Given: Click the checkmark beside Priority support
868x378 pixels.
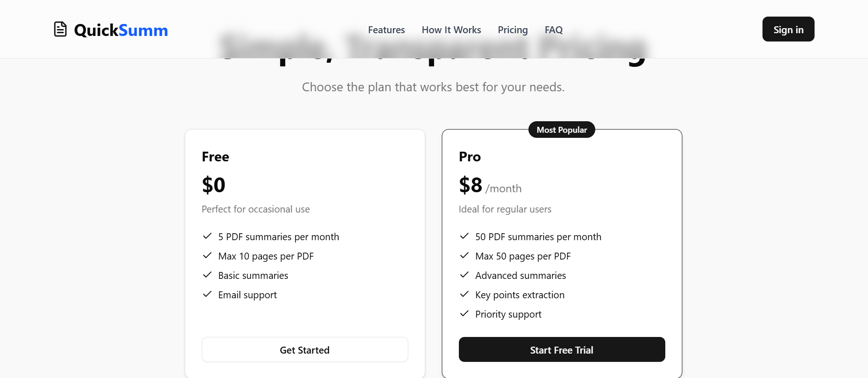Looking at the screenshot, I should click(464, 313).
